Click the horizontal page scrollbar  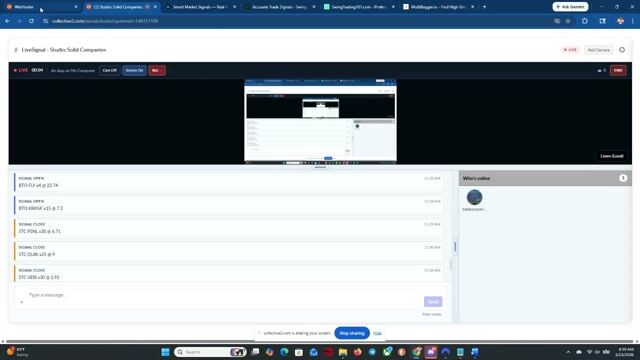[x=320, y=341]
